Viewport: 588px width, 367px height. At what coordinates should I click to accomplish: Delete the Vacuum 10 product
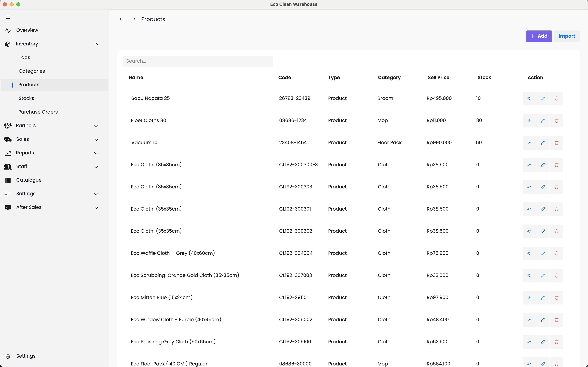(x=557, y=143)
